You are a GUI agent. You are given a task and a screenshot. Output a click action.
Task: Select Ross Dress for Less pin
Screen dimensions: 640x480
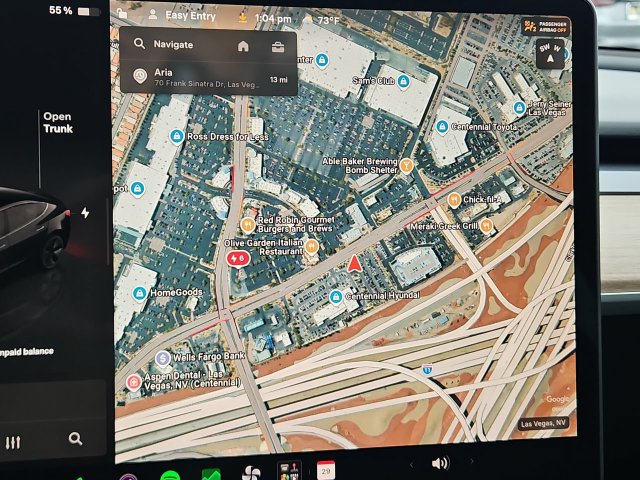click(176, 136)
